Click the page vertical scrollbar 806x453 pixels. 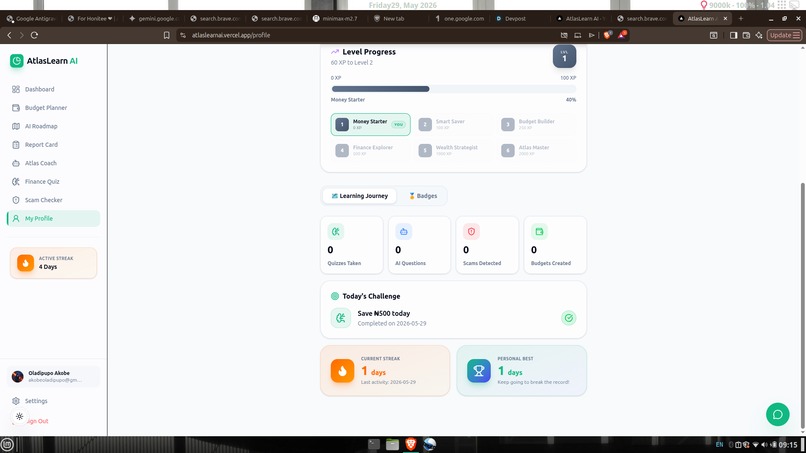point(802,306)
